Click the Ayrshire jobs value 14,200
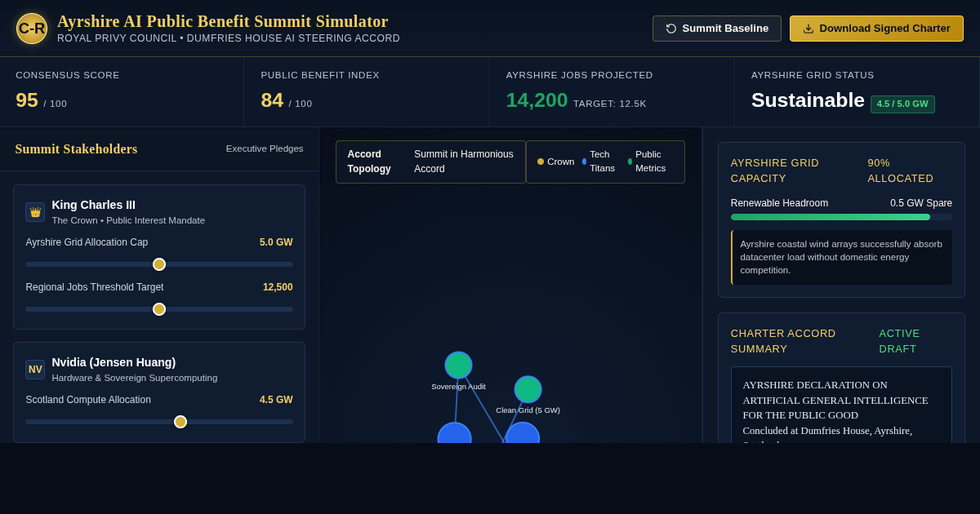The height and width of the screenshot is (514, 980). (x=537, y=100)
